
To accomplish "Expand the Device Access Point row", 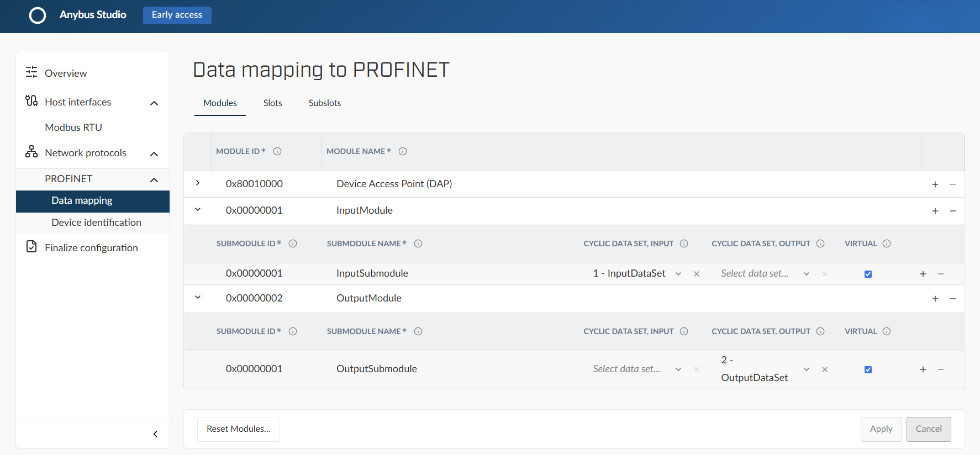I will pos(198,183).
